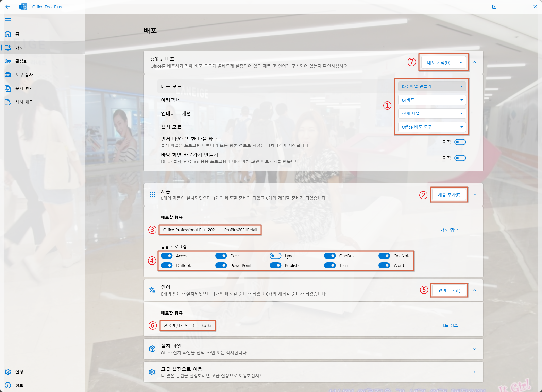Screen dimensions: 542x392
Task: Click the 배포 deploy icon in sidebar
Action: (x=8, y=48)
